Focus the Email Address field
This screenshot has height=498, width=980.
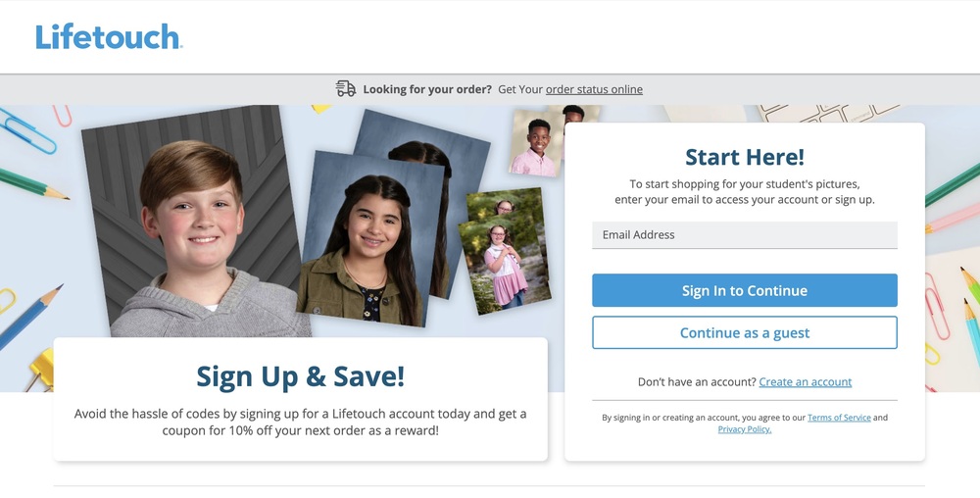click(745, 235)
